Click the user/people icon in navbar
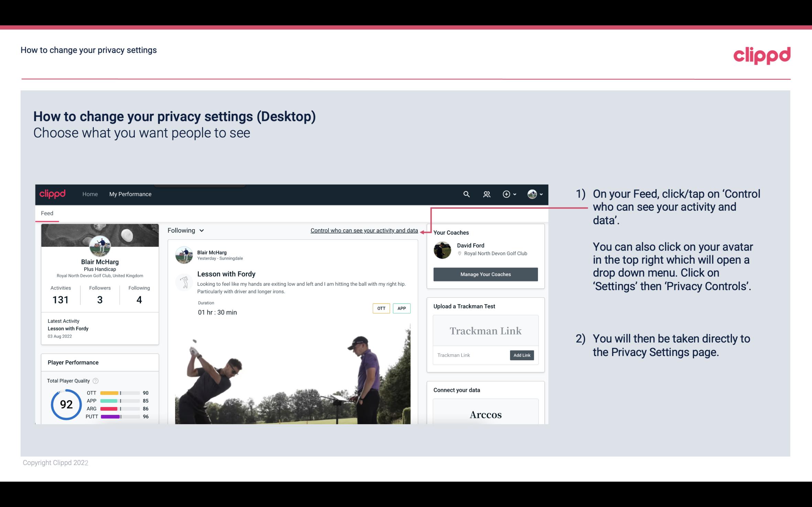Screen dimensions: 812x507 pyautogui.click(x=486, y=194)
